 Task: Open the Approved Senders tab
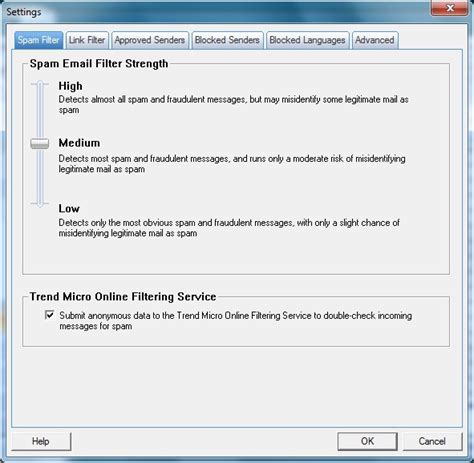click(150, 40)
